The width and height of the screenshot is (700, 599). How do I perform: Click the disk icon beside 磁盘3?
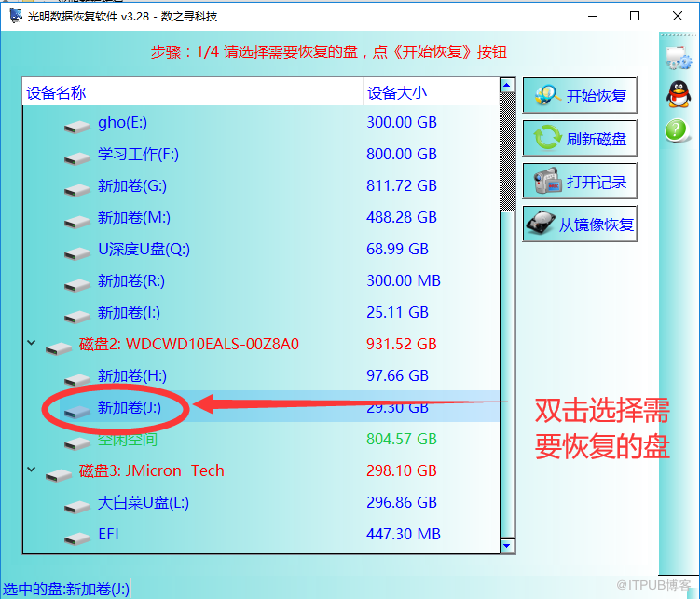(59, 475)
